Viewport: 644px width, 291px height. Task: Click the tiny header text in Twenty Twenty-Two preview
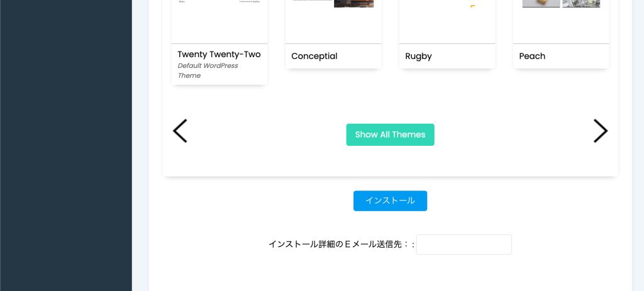tap(182, 2)
